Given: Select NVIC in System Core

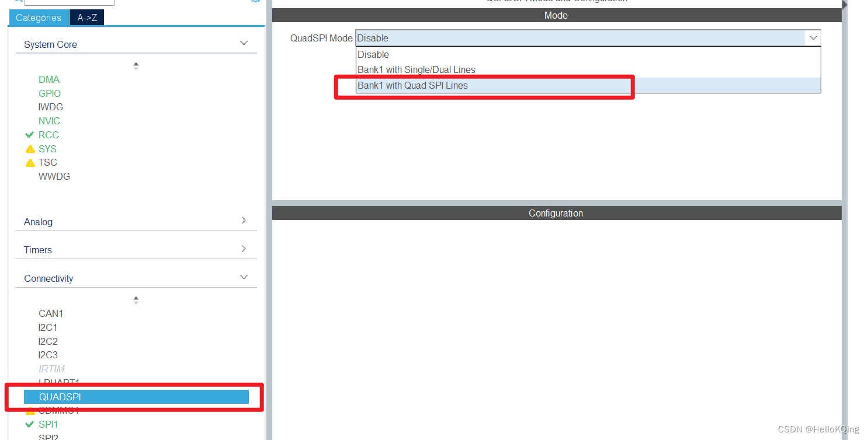Looking at the screenshot, I should pos(49,121).
